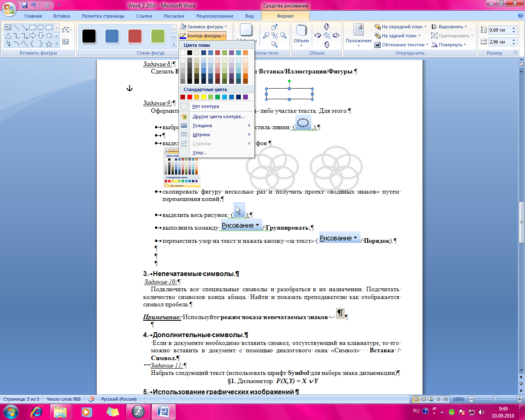Screen dimensions: 525x420
Task: Click the spelling check status icon
Action: click(91, 399)
